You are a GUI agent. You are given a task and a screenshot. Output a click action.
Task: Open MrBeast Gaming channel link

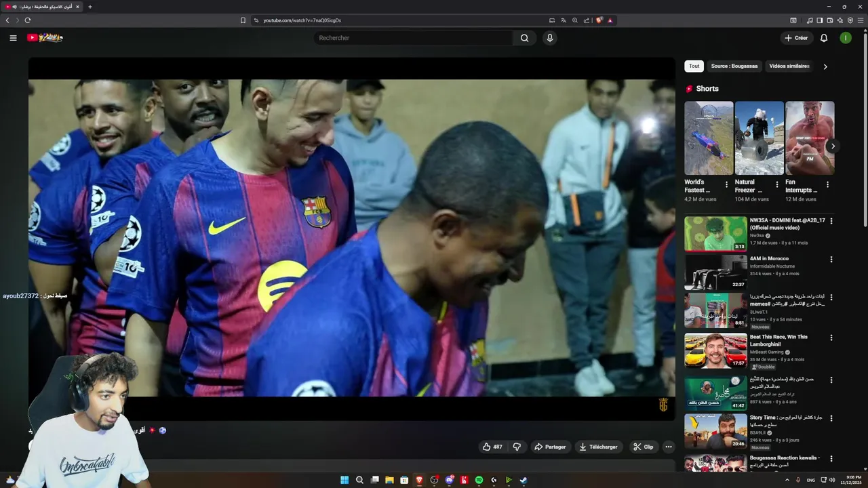pos(766,352)
